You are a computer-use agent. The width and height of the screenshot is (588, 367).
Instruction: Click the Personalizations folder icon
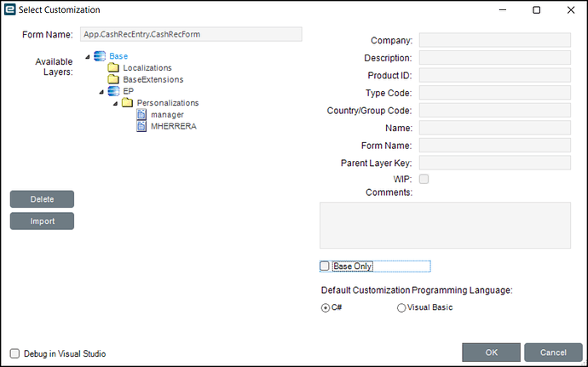(x=127, y=103)
